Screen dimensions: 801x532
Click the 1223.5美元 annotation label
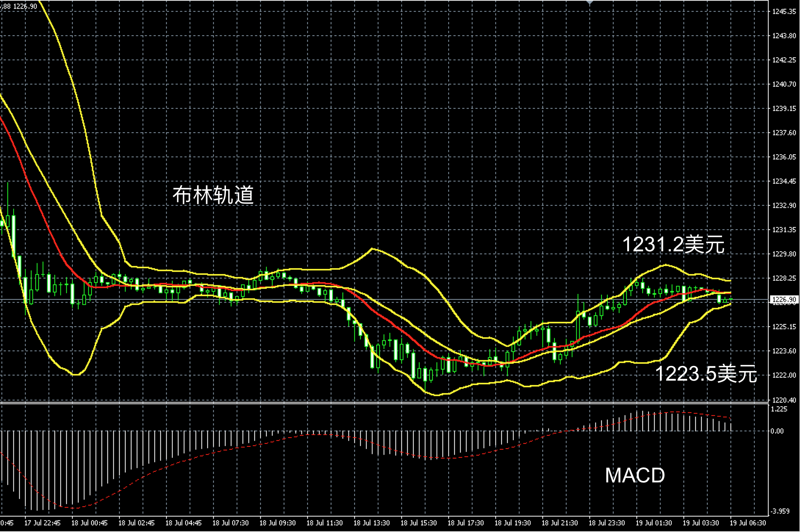point(706,374)
